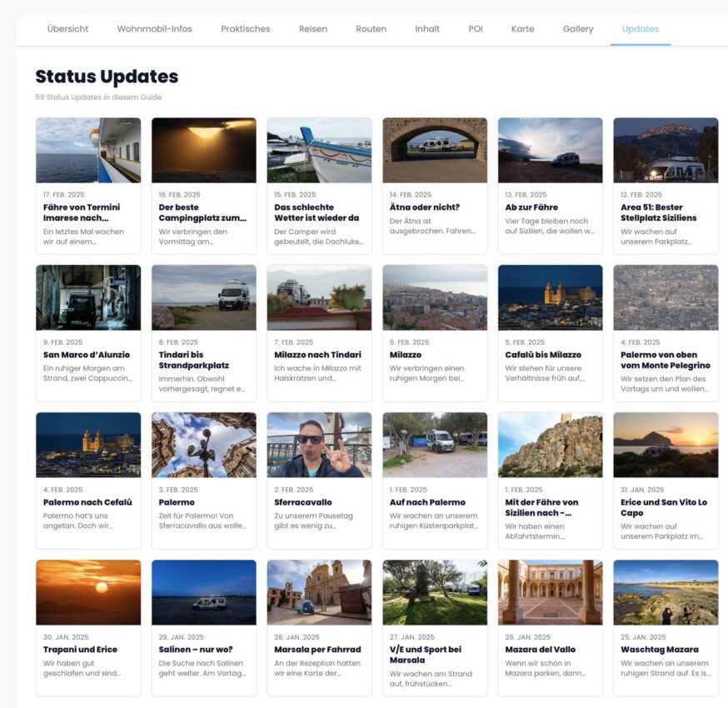Viewport: 728px width, 708px height.
Task: Open 'Ätna oder nicht?' post title
Action: click(x=424, y=207)
